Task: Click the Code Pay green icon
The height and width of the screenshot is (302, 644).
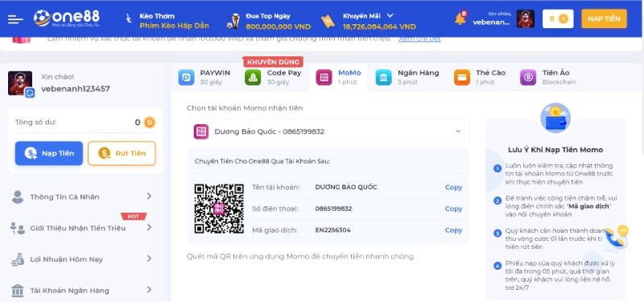Action: (x=253, y=77)
